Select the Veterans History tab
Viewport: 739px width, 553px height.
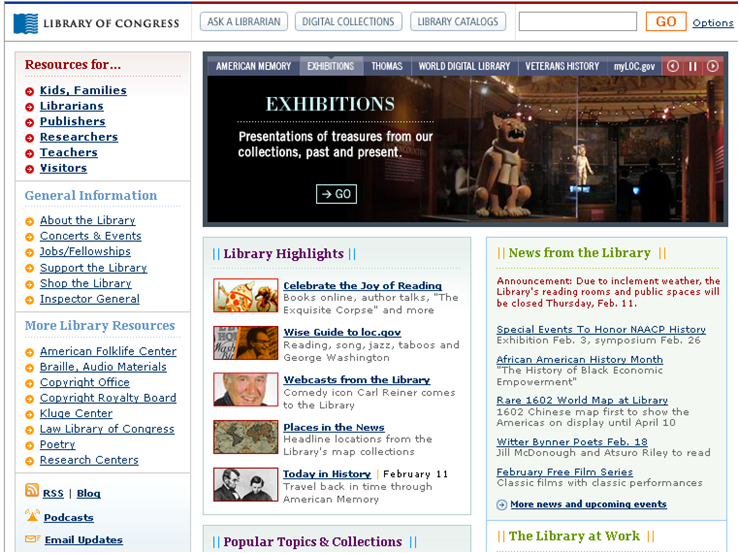(x=562, y=66)
